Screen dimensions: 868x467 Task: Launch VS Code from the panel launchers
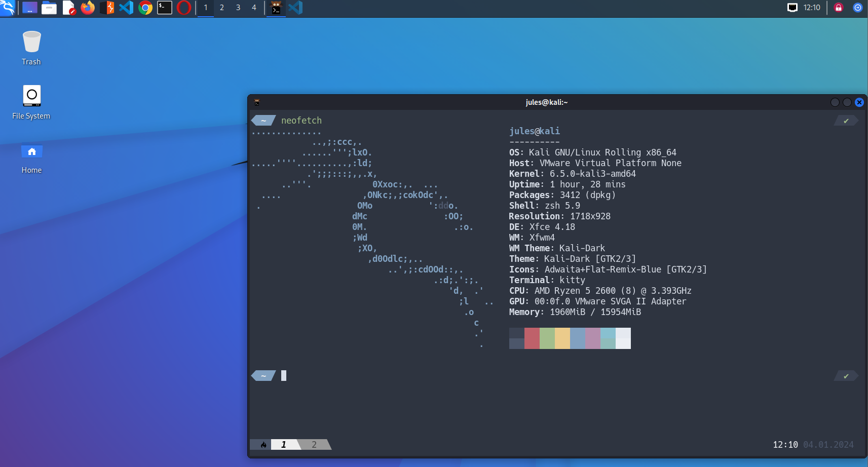coord(126,8)
